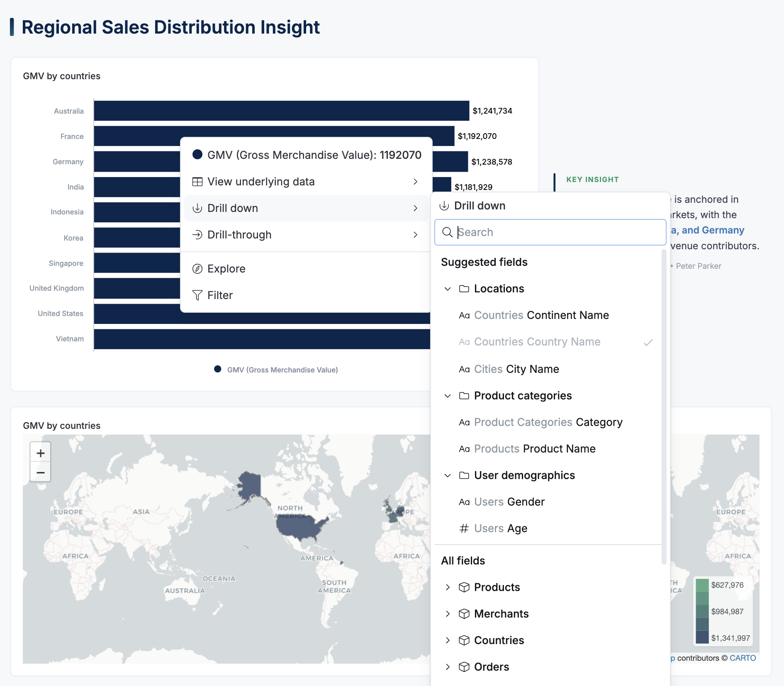The image size is (784, 686).
Task: Click the map zoom out minus button
Action: click(40, 472)
